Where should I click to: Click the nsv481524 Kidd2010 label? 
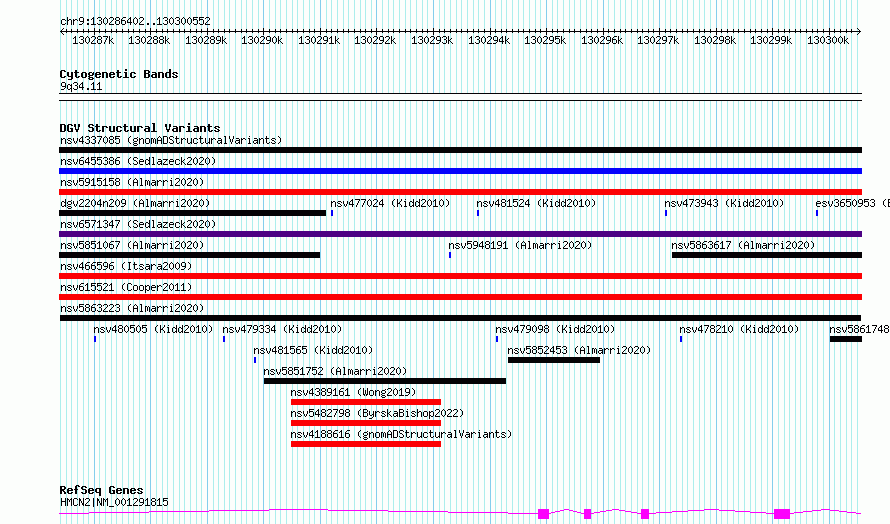[536, 203]
